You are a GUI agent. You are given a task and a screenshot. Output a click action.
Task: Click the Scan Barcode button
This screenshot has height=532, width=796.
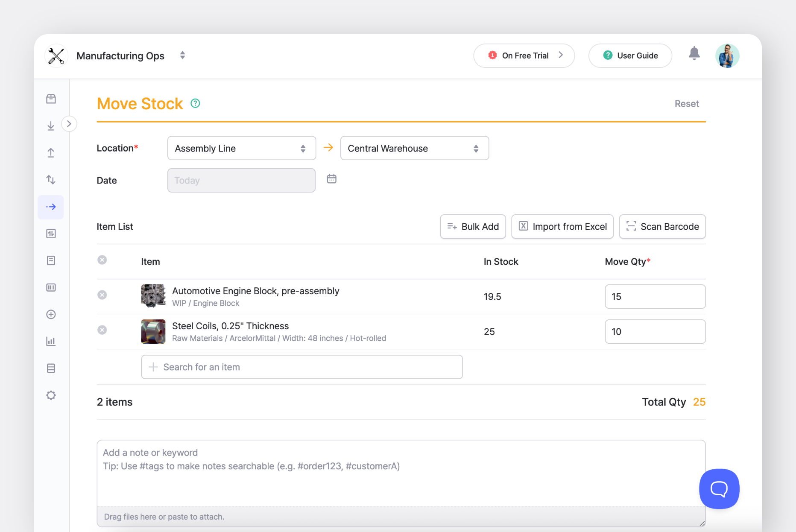[x=662, y=226]
